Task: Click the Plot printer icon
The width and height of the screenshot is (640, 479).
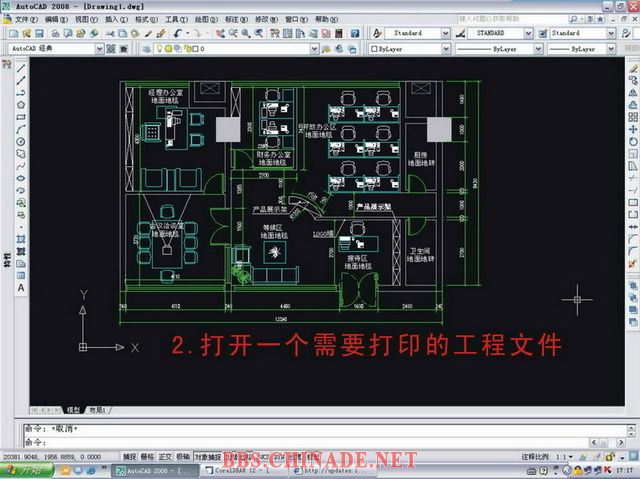Action: [55, 33]
